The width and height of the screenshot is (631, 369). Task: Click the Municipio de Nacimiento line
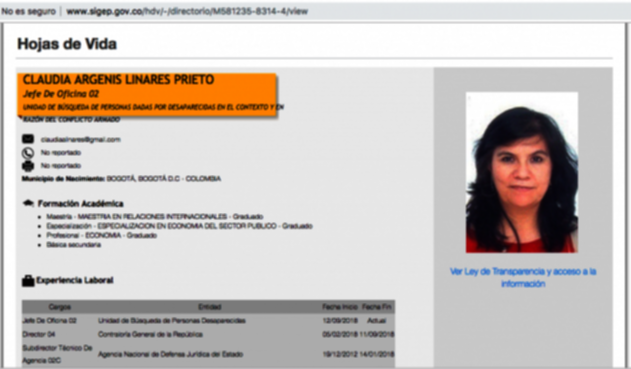click(x=121, y=179)
